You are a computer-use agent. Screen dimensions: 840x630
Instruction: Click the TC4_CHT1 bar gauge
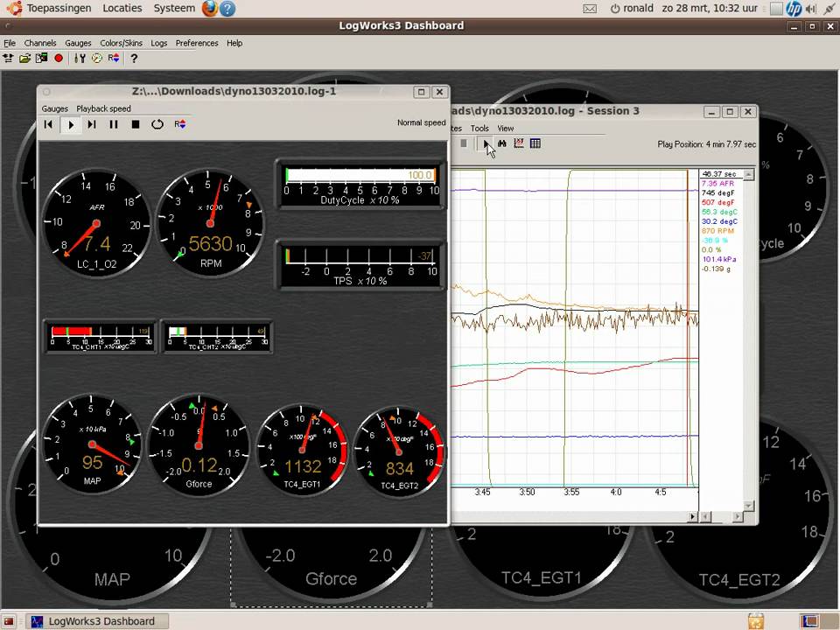[100, 336]
